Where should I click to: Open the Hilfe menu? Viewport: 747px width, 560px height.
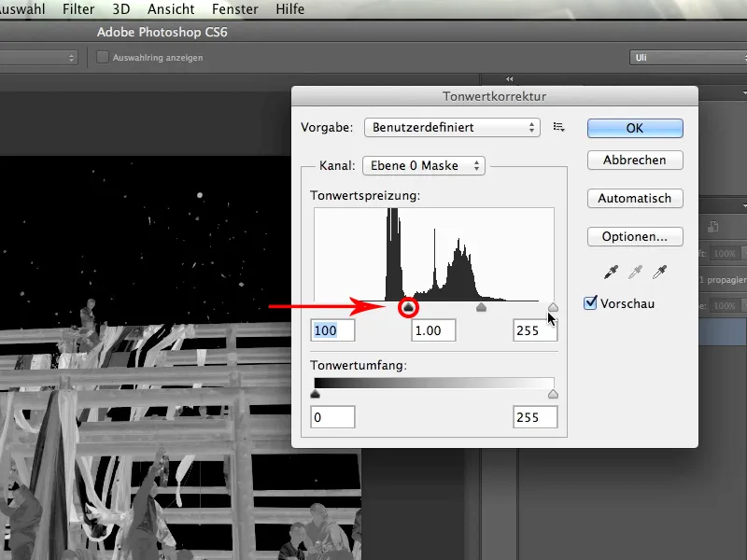pos(289,9)
